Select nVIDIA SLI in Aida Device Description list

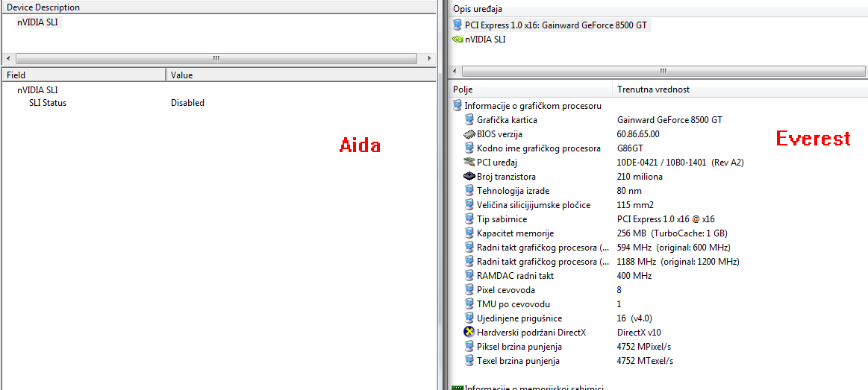pyautogui.click(x=37, y=22)
